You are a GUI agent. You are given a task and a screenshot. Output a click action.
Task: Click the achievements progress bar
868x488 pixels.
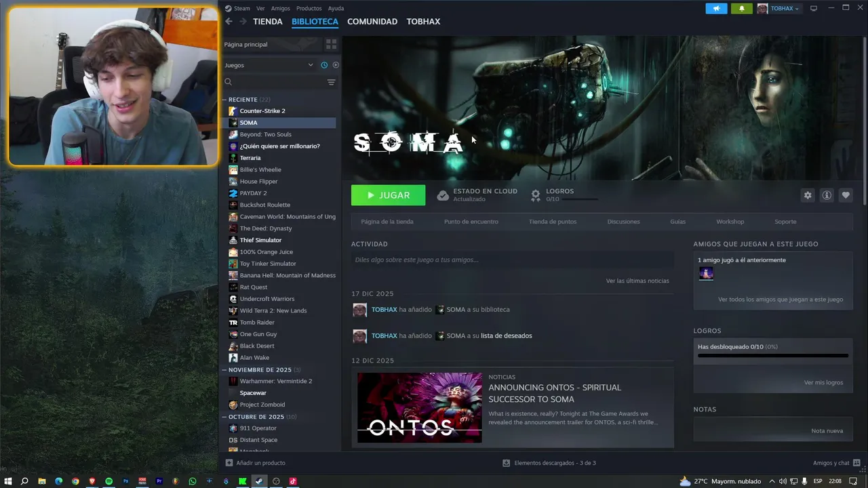[773, 356]
